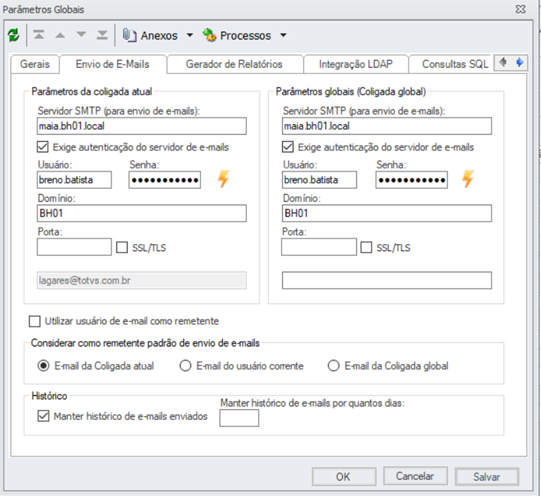Switch to the Integração LDAP tab
This screenshot has width=541, height=496.
(356, 64)
